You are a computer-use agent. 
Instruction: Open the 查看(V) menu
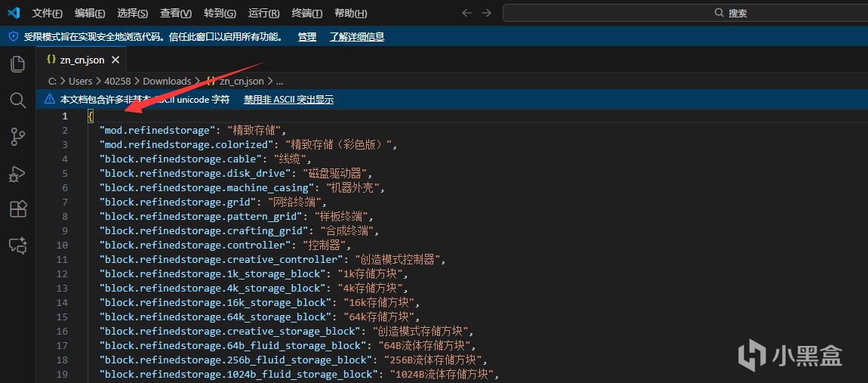coord(175,14)
